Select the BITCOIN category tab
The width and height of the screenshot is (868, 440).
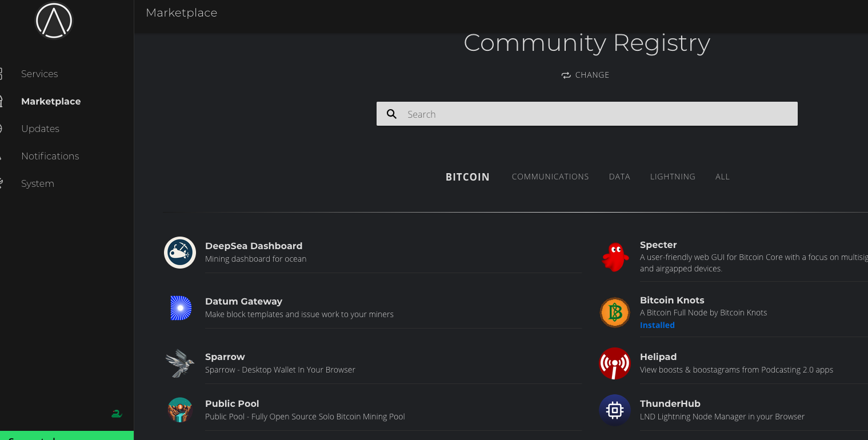click(x=467, y=177)
